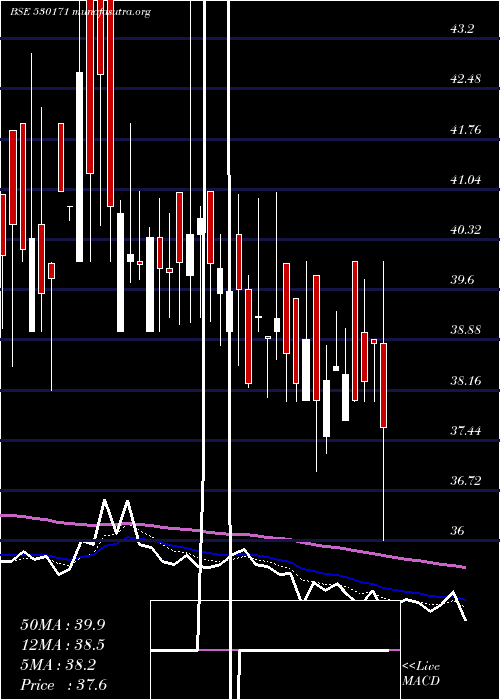Click the 36 price axis label
500x700 pixels.
(x=458, y=531)
